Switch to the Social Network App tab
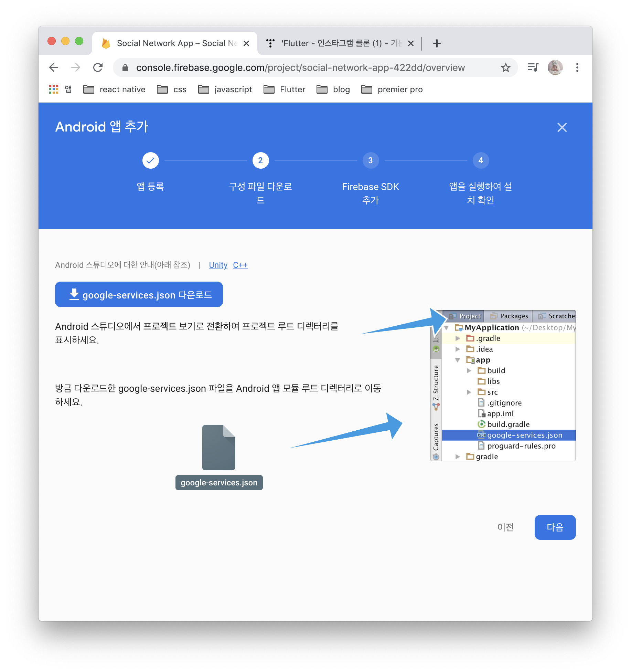The width and height of the screenshot is (631, 672). click(x=175, y=43)
